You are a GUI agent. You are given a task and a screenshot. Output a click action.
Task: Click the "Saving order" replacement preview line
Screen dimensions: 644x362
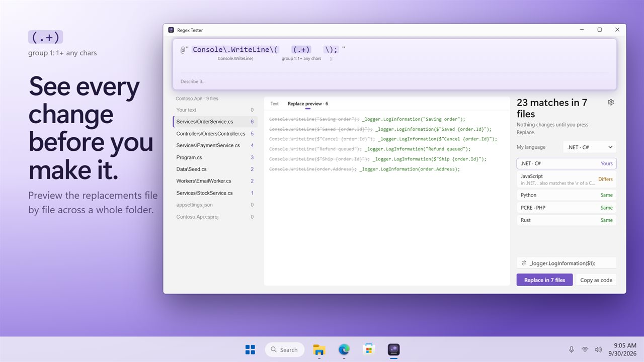click(x=367, y=119)
